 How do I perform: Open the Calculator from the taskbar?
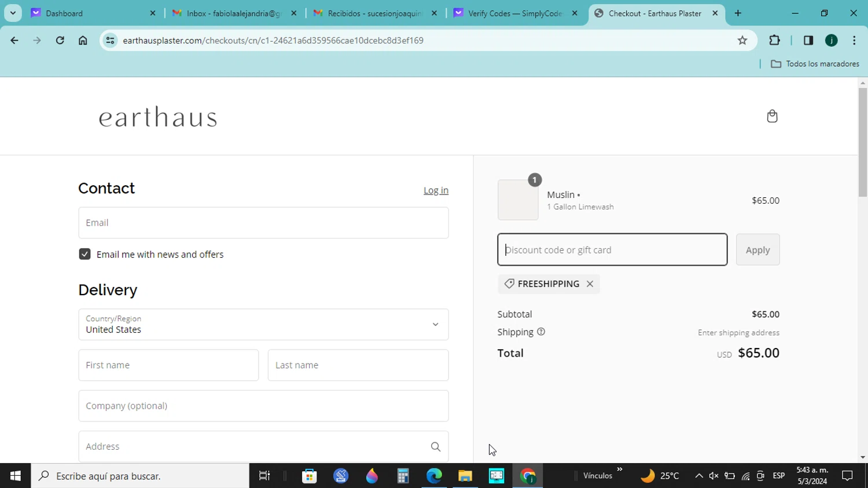403,476
